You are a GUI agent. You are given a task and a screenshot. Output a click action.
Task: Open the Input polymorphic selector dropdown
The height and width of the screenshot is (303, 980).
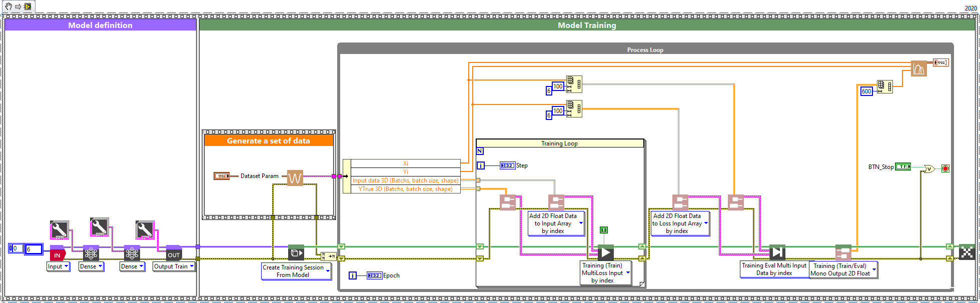point(66,266)
